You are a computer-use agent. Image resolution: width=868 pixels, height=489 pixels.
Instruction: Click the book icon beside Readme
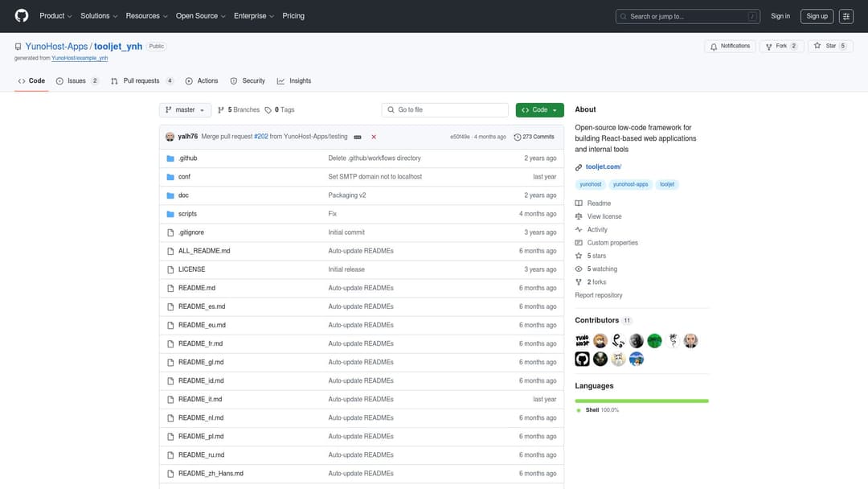(x=579, y=203)
